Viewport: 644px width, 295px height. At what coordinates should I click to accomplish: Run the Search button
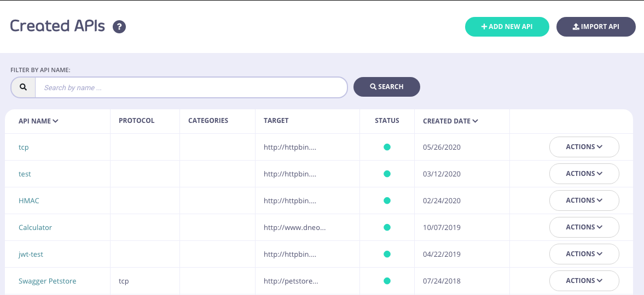[x=387, y=87]
